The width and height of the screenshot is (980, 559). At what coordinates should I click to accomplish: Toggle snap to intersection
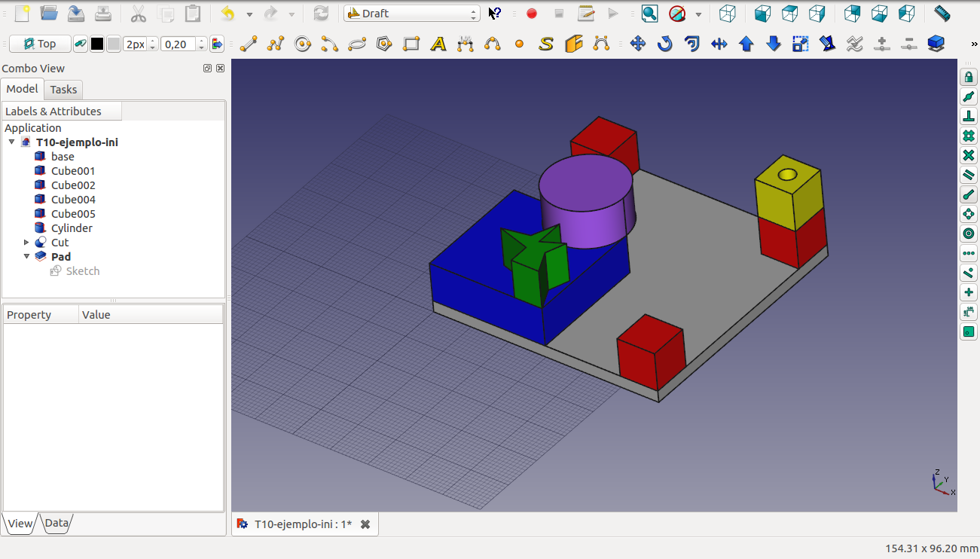coord(969,155)
